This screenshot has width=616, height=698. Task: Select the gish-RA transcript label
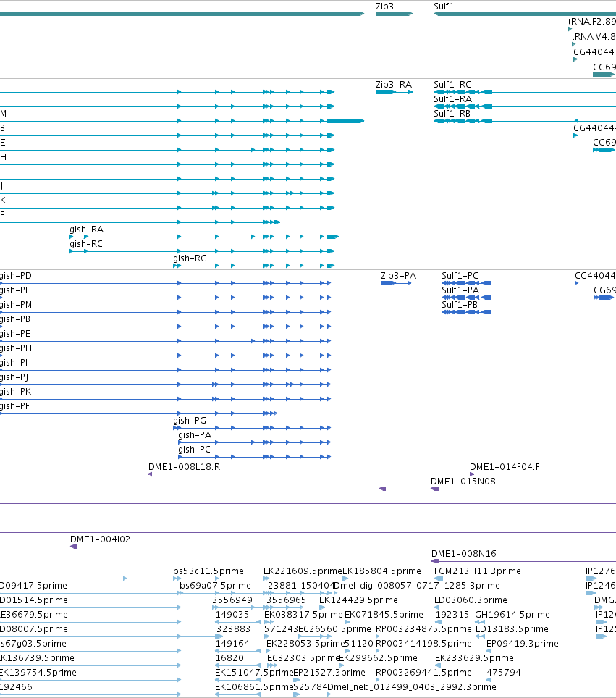coord(86,230)
